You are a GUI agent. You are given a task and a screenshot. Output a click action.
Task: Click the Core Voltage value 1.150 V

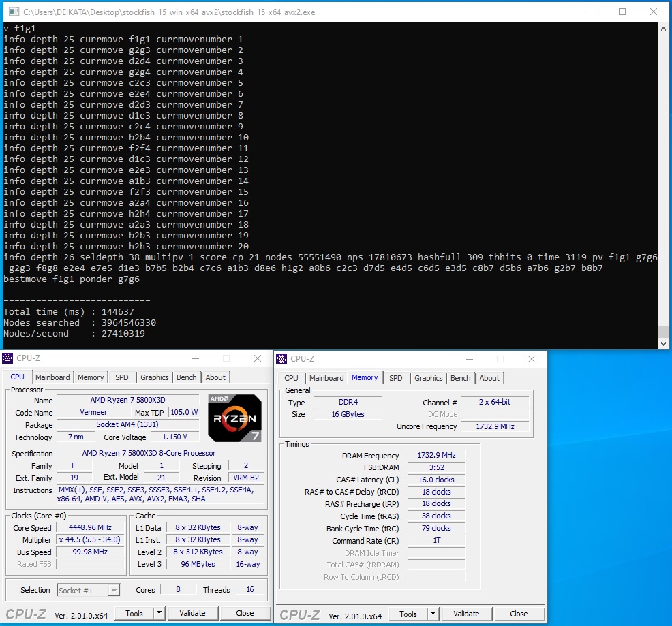(x=175, y=437)
